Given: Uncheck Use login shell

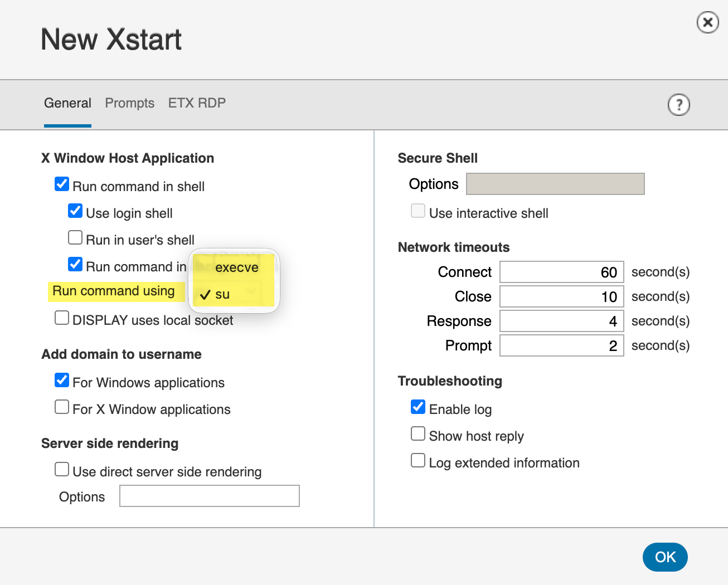Looking at the screenshot, I should click(x=75, y=211).
